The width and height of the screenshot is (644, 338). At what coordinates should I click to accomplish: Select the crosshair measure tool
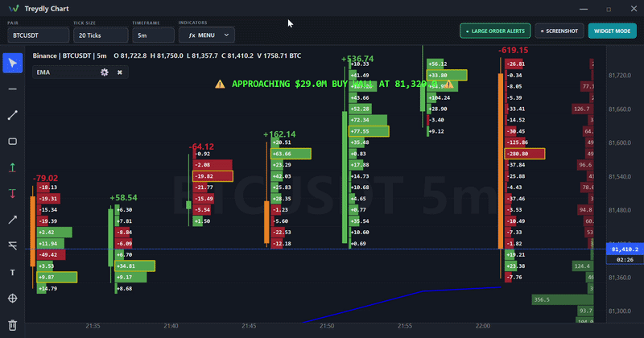point(13,299)
